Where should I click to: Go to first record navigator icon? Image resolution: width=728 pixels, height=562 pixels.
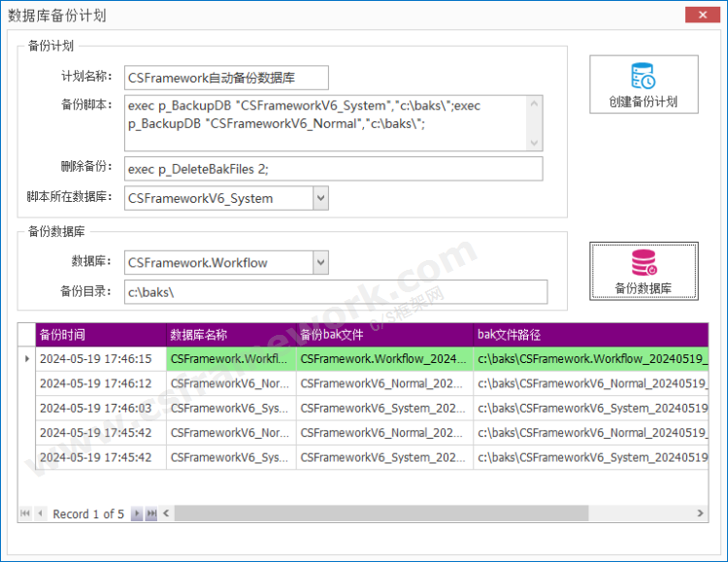pyautogui.click(x=25, y=513)
